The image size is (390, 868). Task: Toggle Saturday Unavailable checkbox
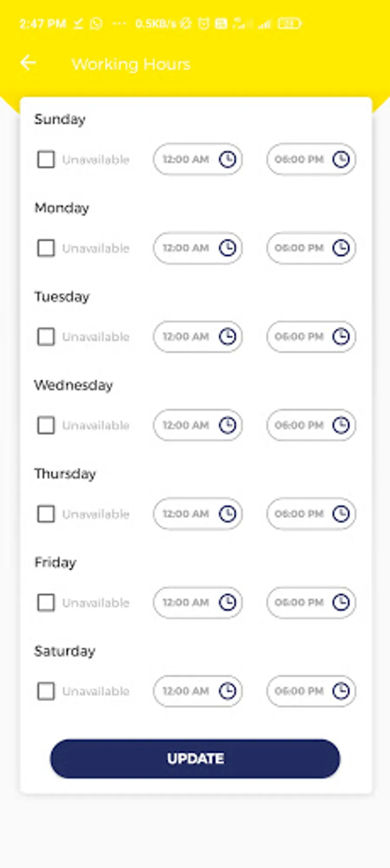click(46, 691)
